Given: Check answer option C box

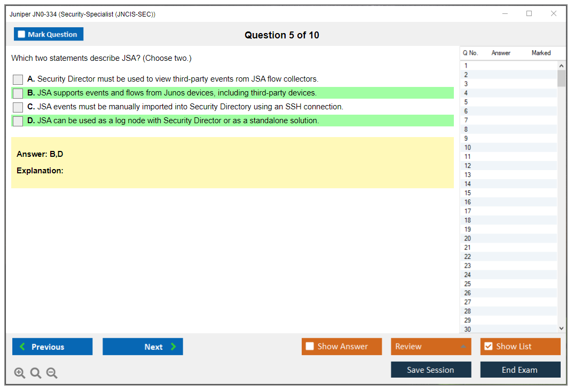Looking at the screenshot, I should click(x=18, y=107).
